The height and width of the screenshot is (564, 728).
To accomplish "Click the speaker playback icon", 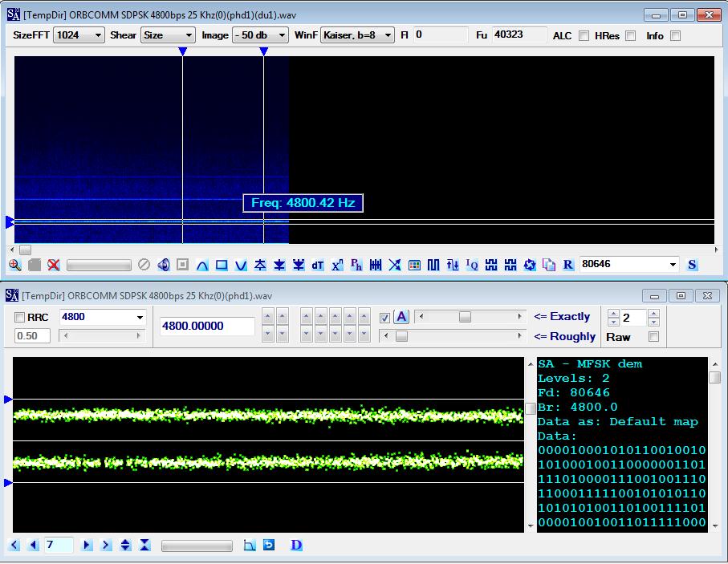I will 164,265.
